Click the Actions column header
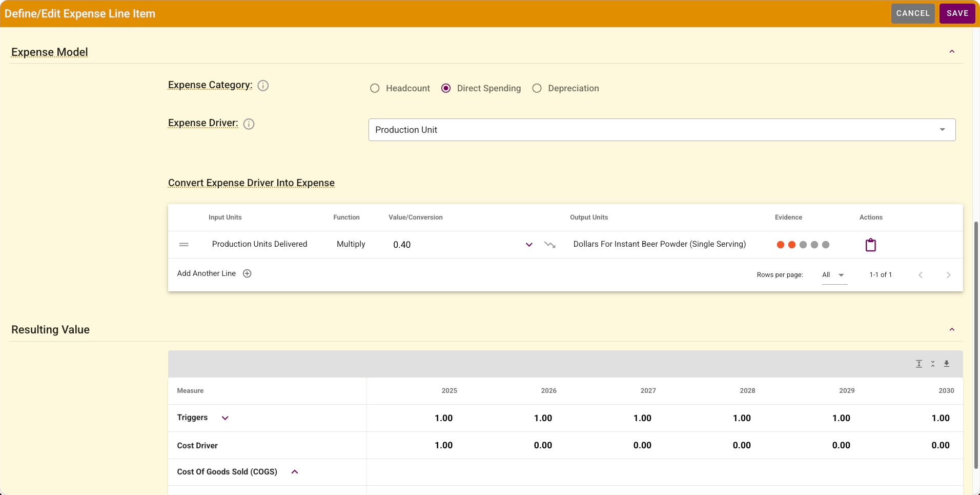980x495 pixels. click(871, 217)
